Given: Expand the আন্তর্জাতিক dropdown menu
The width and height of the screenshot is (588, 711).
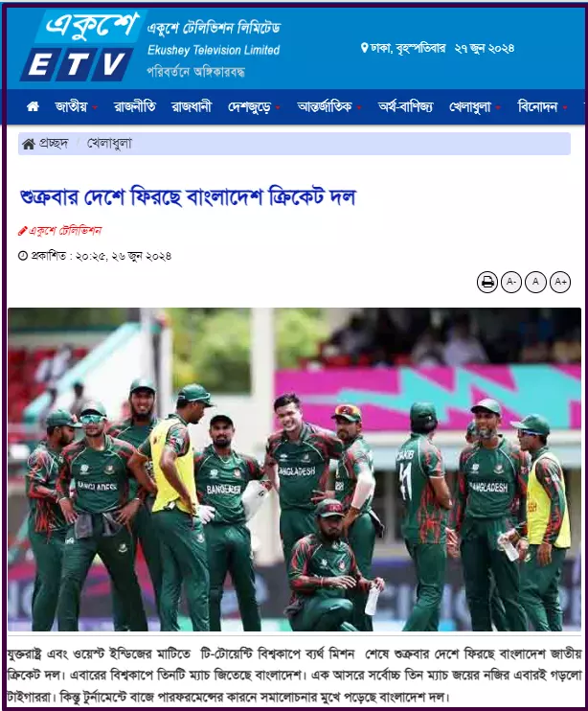Looking at the screenshot, I should coord(328,107).
